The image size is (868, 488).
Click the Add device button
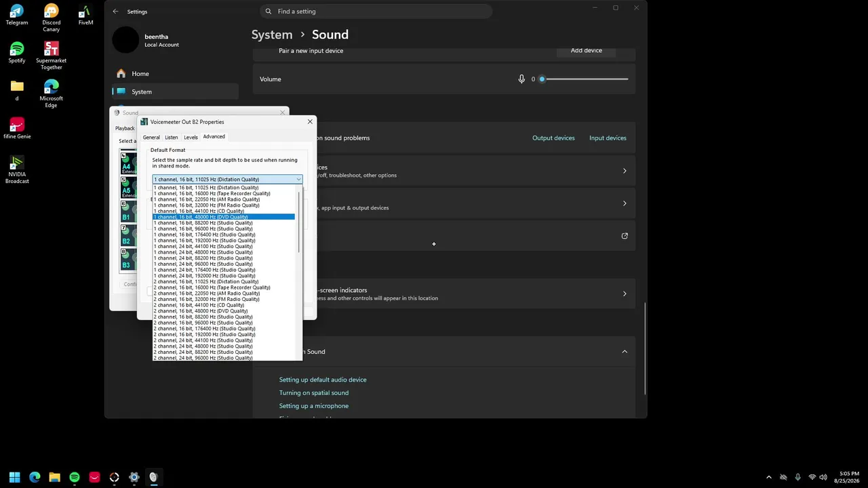tap(587, 51)
